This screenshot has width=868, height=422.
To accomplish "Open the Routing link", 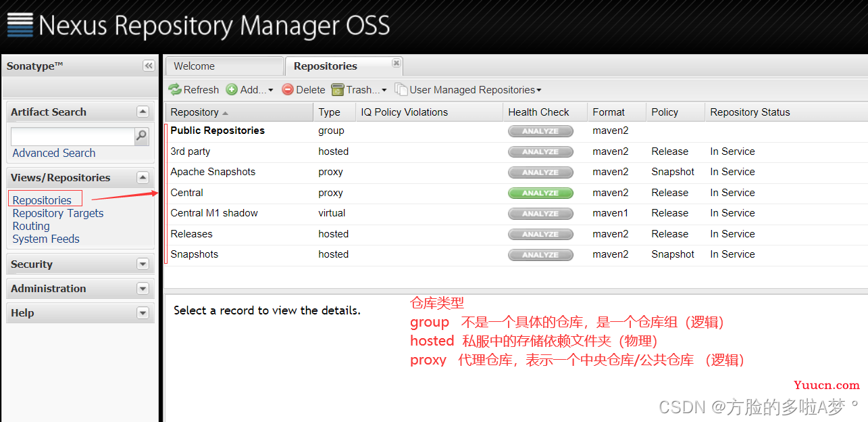I will (x=31, y=226).
